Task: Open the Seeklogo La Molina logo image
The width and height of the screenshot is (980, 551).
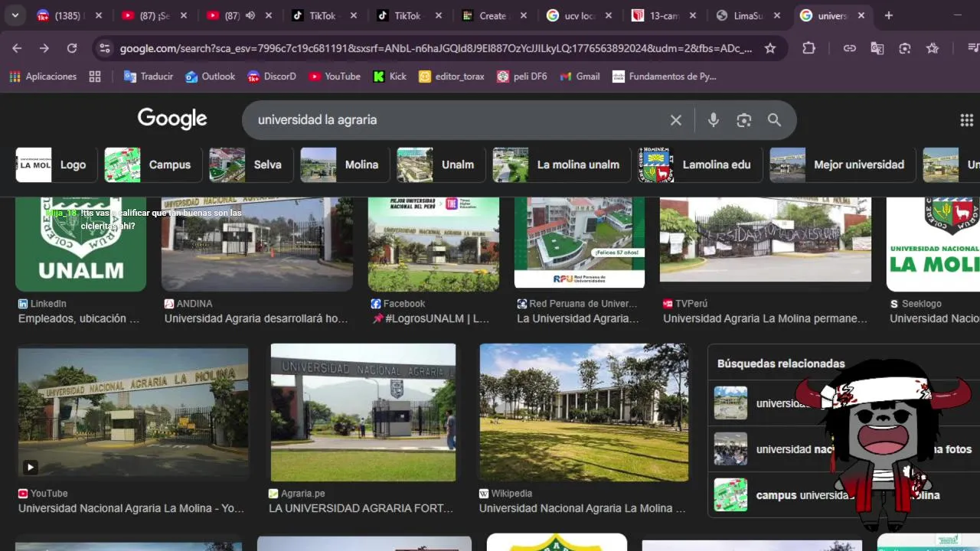Action: [933, 244]
